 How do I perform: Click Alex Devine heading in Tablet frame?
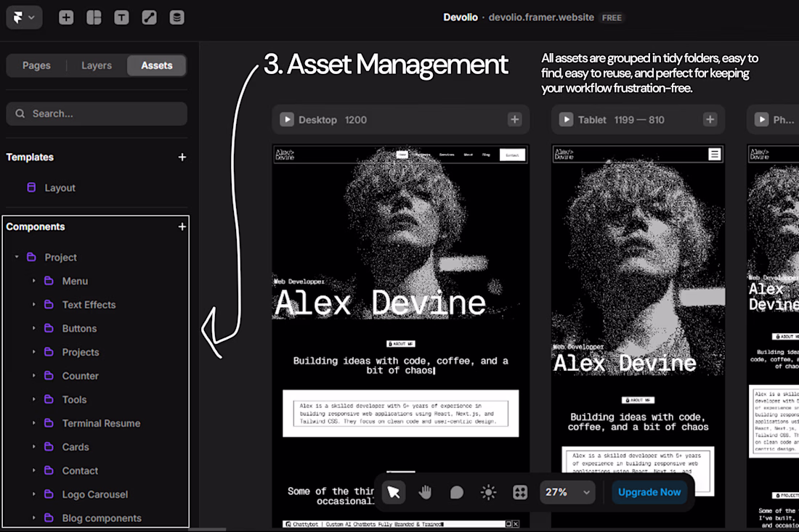coord(625,363)
